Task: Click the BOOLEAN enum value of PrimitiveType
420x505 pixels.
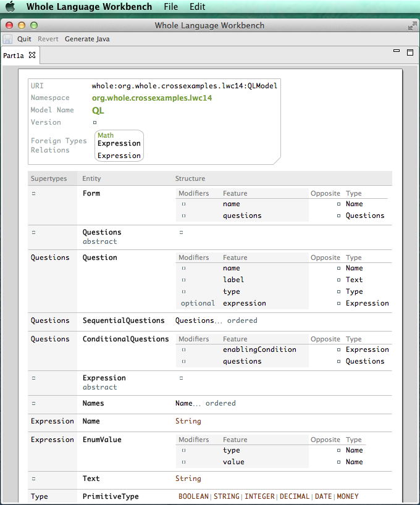Action: (x=193, y=496)
